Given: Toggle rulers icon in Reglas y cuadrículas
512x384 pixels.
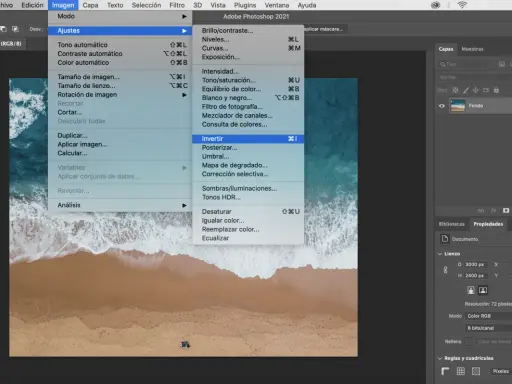Looking at the screenshot, I should (445, 371).
